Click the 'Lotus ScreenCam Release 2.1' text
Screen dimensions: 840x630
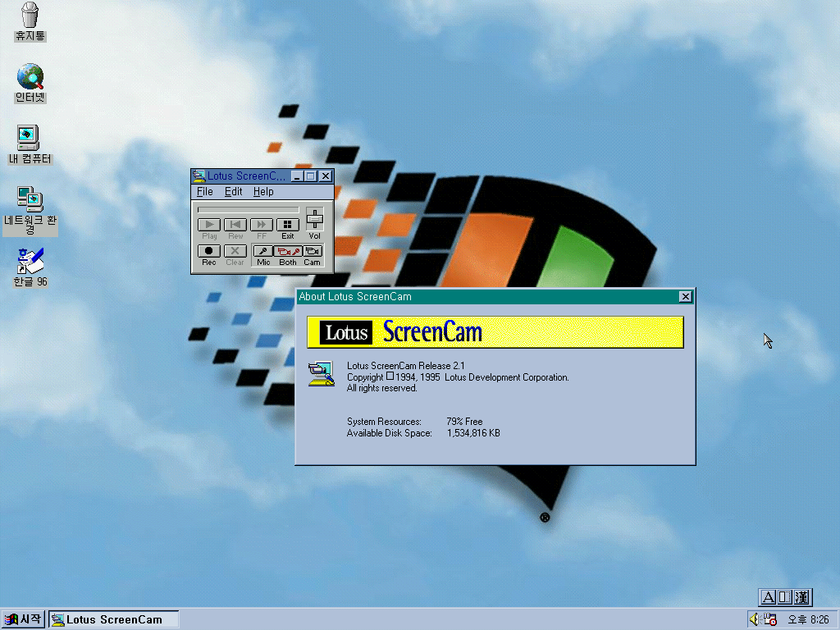point(405,366)
